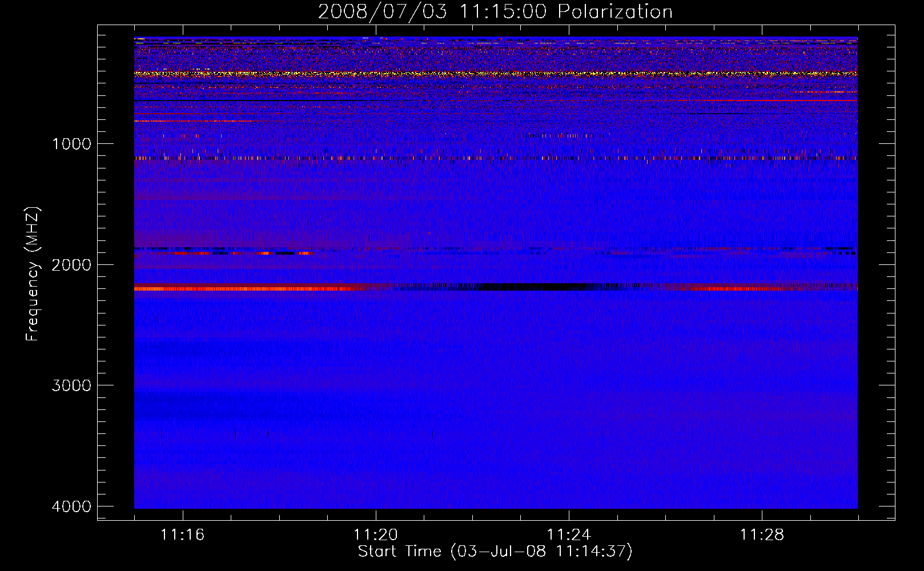Click the black segment of the 2200 MHz band
924x571 pixels.
pyautogui.click(x=531, y=287)
